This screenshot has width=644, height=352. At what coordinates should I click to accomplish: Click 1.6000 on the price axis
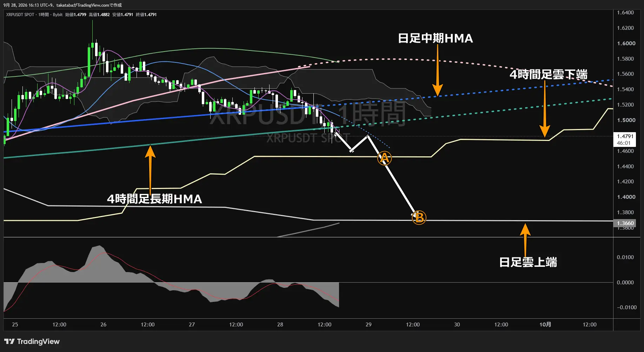(626, 43)
